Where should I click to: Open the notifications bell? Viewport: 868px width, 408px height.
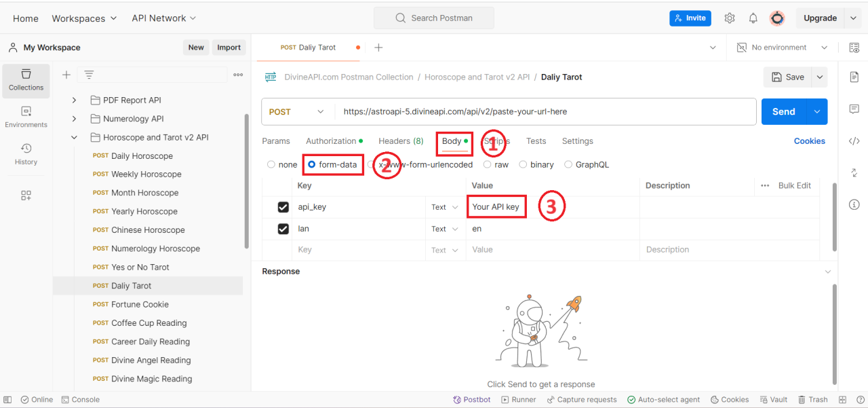click(x=753, y=18)
